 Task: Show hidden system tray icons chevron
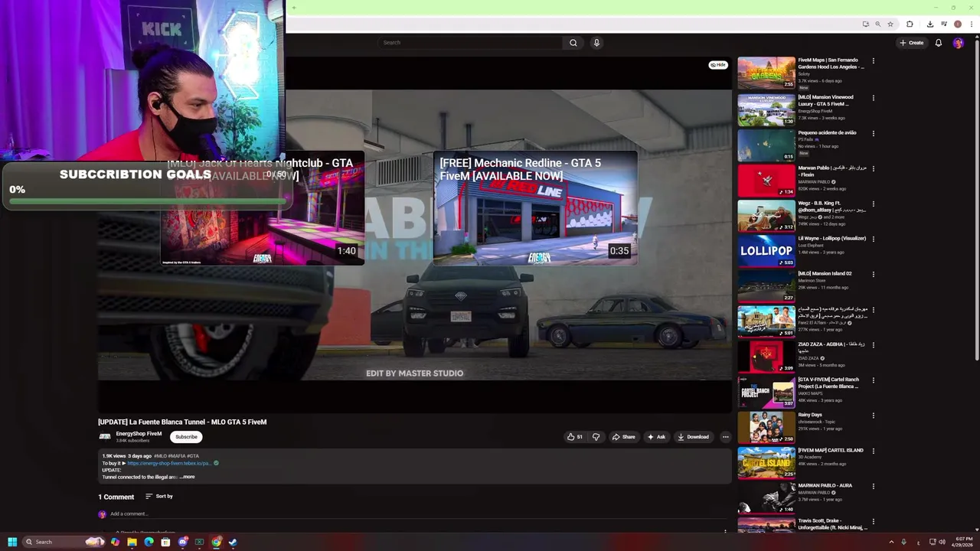(x=891, y=542)
